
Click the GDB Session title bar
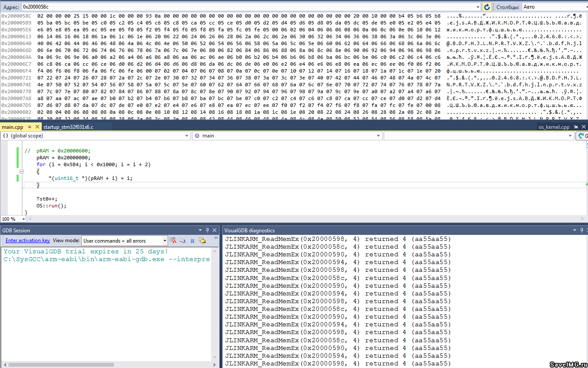(99, 231)
